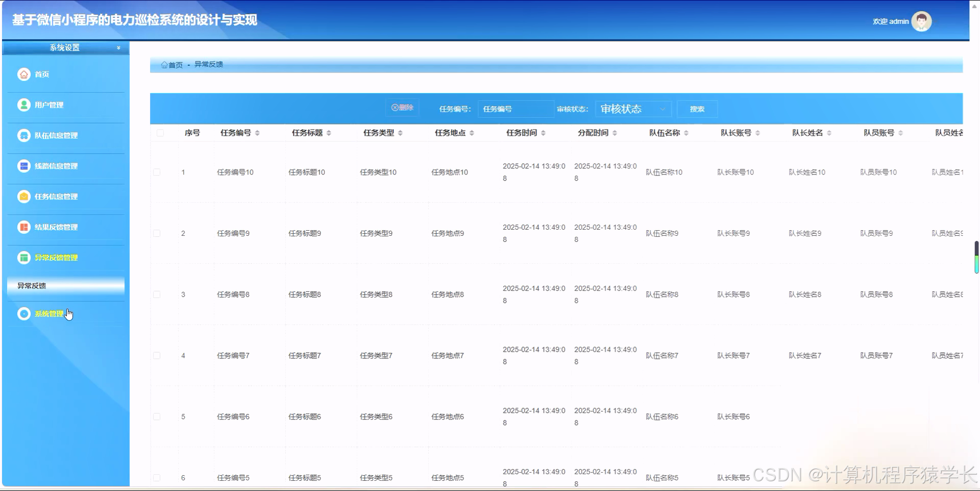Toggle the select-all header checkbox
The width and height of the screenshot is (980, 491).
160,133
